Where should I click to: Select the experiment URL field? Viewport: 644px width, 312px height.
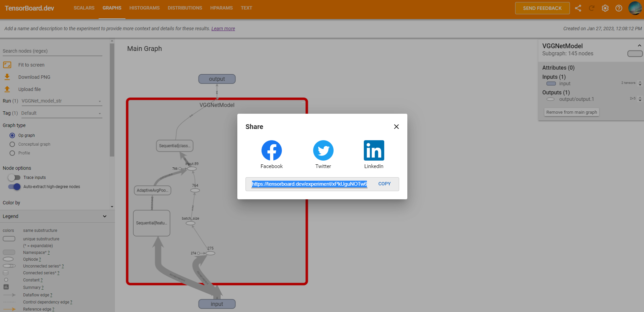click(x=309, y=184)
